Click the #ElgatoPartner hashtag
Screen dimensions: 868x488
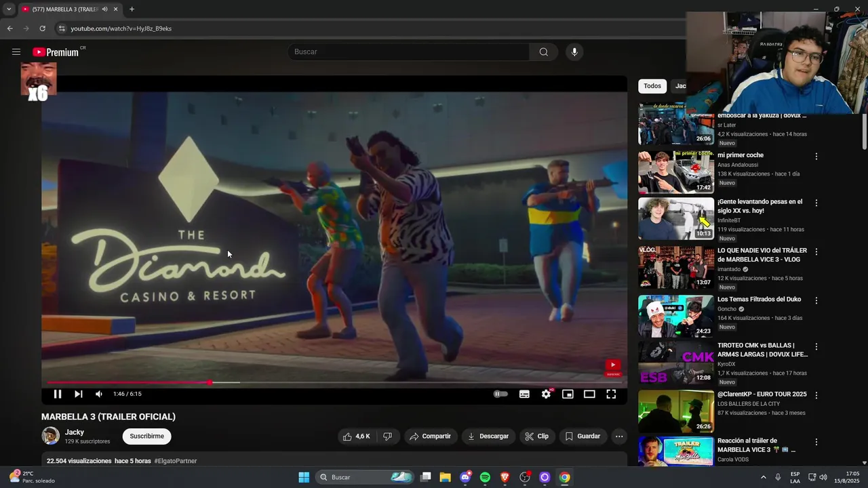click(x=176, y=461)
